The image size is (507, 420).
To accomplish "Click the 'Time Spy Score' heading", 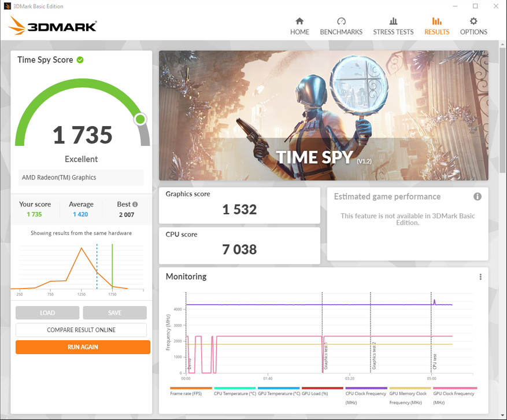I will [x=45, y=60].
